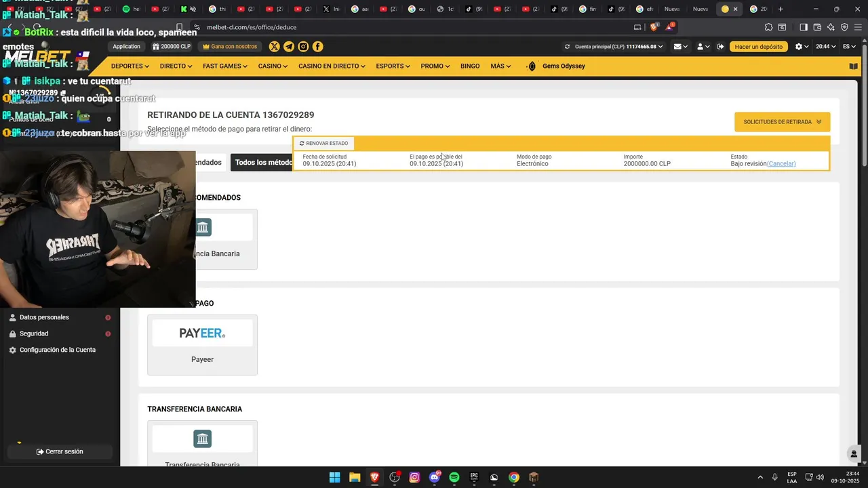The width and height of the screenshot is (868, 488).
Task: Click the bank icon under Transferencia Bancaria
Action: click(x=202, y=439)
